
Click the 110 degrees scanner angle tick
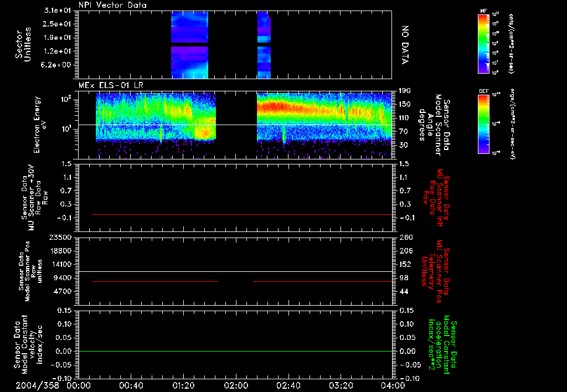(x=405, y=118)
